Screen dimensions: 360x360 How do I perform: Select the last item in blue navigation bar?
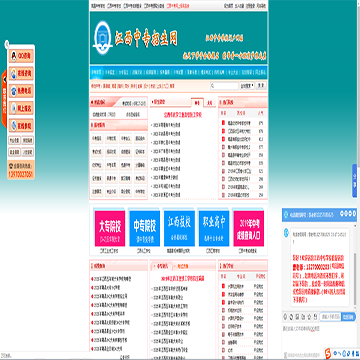pyautogui.click(x=261, y=72)
